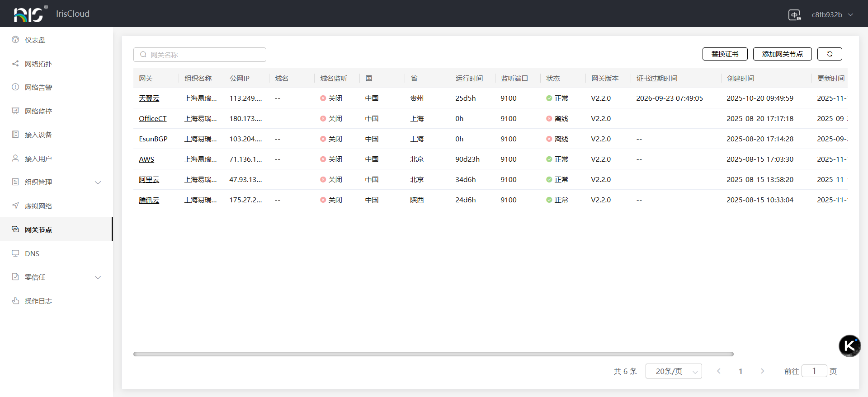This screenshot has height=397, width=868.
Task: Open the floating K assistant icon
Action: pos(849,346)
